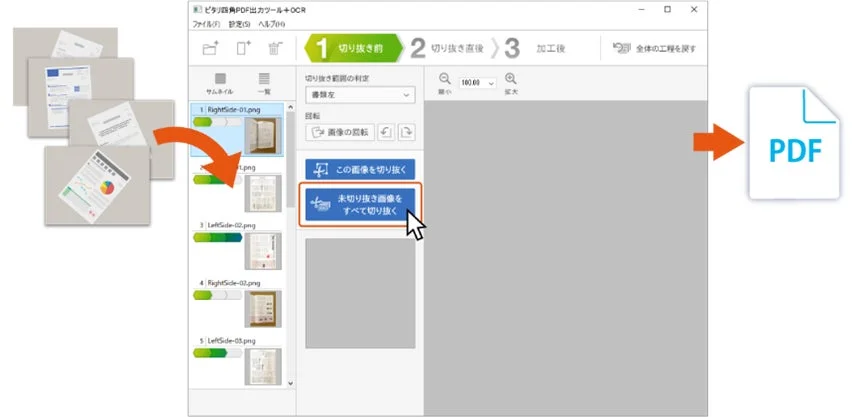Screen dimensions: 857x417
Task: Switch to step 2 切り抜き直後 tab
Action: point(447,49)
